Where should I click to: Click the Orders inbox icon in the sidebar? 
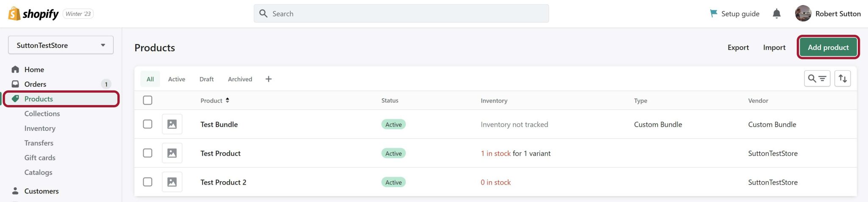pos(15,84)
